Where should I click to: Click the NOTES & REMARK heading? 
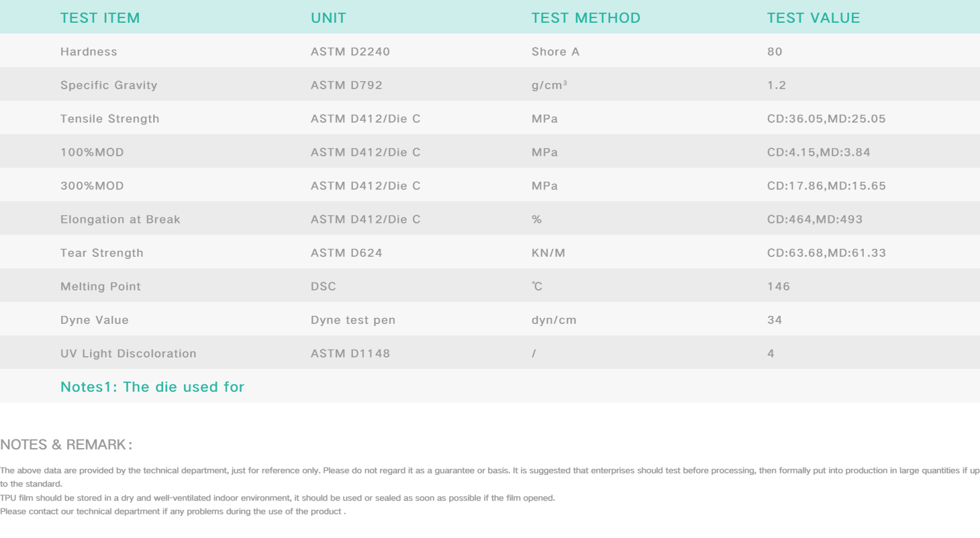(66, 445)
